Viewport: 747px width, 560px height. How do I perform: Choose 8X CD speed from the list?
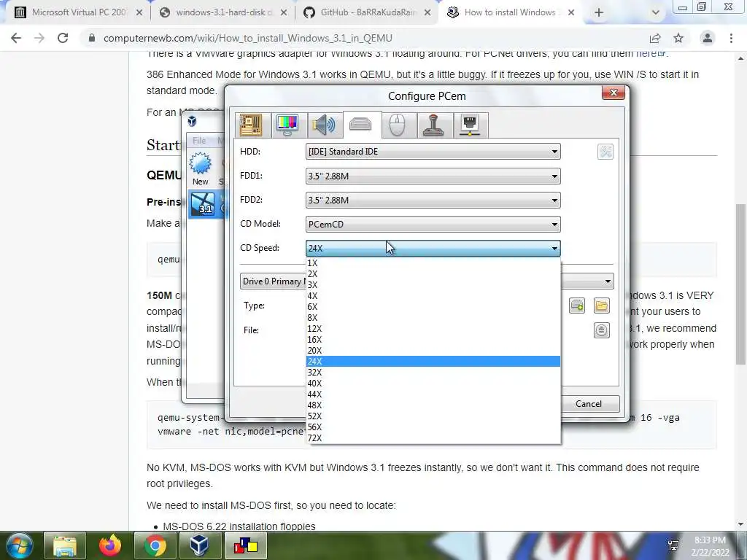point(433,318)
